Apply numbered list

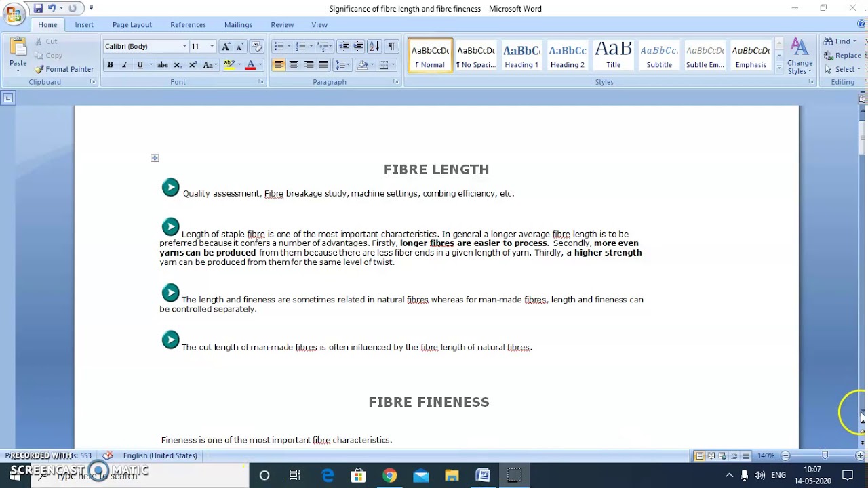pyautogui.click(x=301, y=46)
